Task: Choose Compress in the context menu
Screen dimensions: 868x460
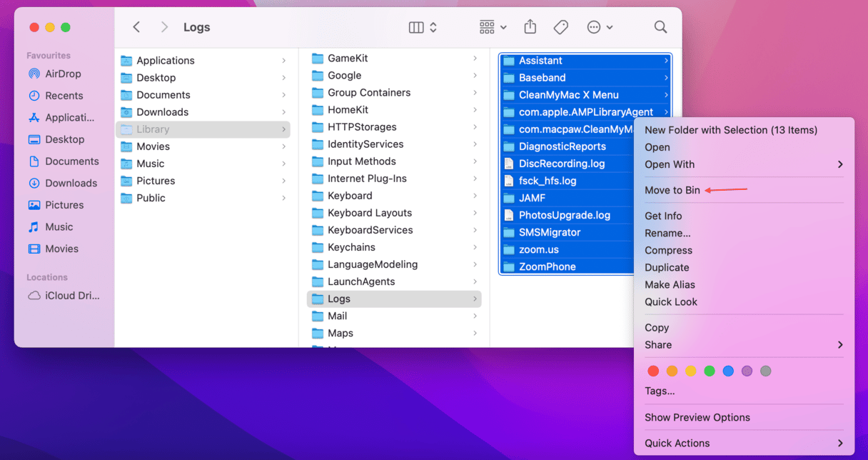Action: [744, 250]
